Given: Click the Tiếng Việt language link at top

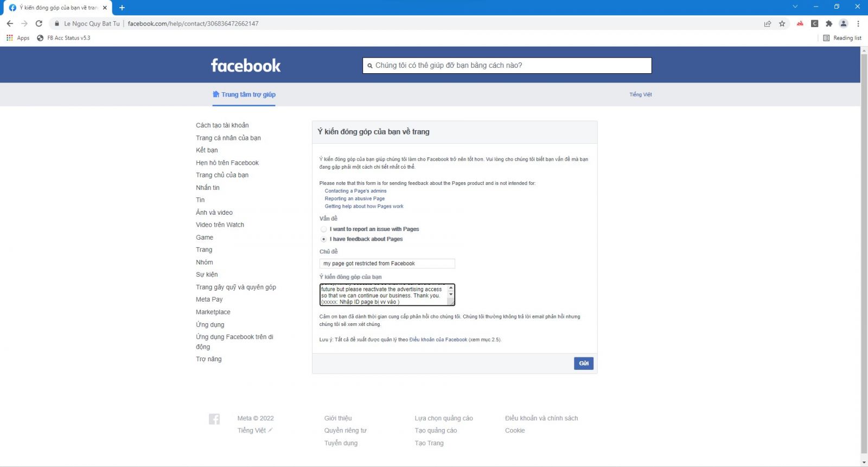Looking at the screenshot, I should (x=641, y=94).
